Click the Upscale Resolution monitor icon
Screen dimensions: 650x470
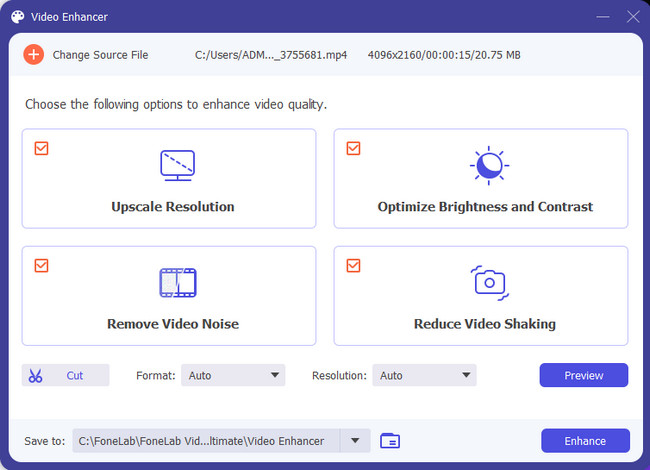pos(177,165)
